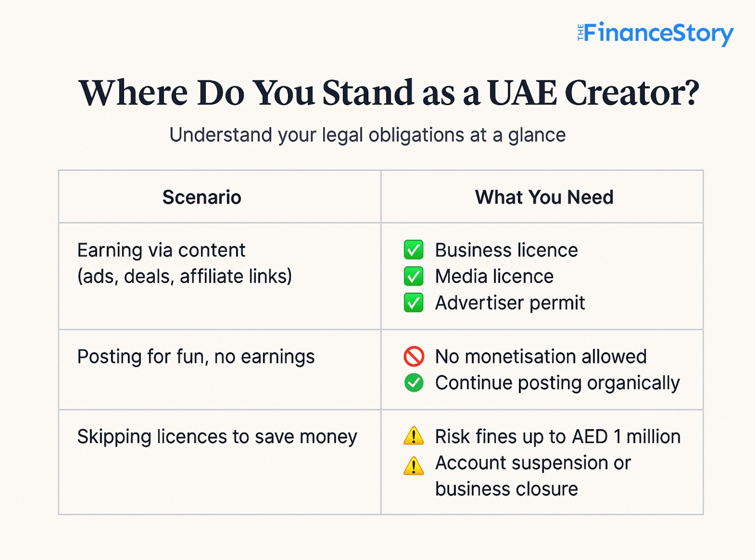
Task: Click the Business licence text
Action: tap(506, 250)
